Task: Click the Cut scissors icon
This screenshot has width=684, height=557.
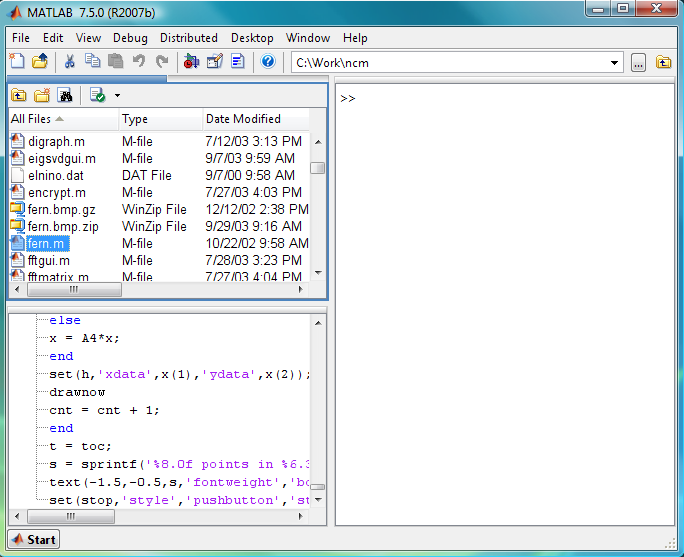Action: [x=70, y=62]
